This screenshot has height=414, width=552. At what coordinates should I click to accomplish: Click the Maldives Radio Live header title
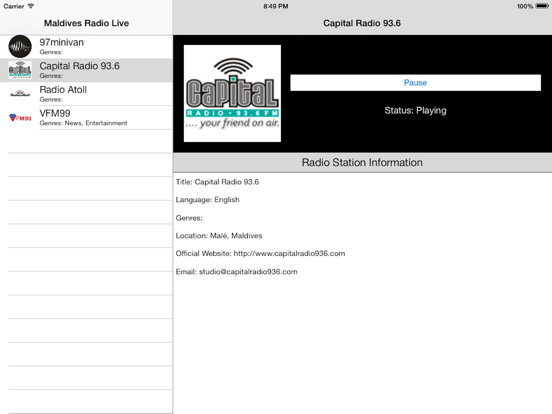[x=86, y=23]
